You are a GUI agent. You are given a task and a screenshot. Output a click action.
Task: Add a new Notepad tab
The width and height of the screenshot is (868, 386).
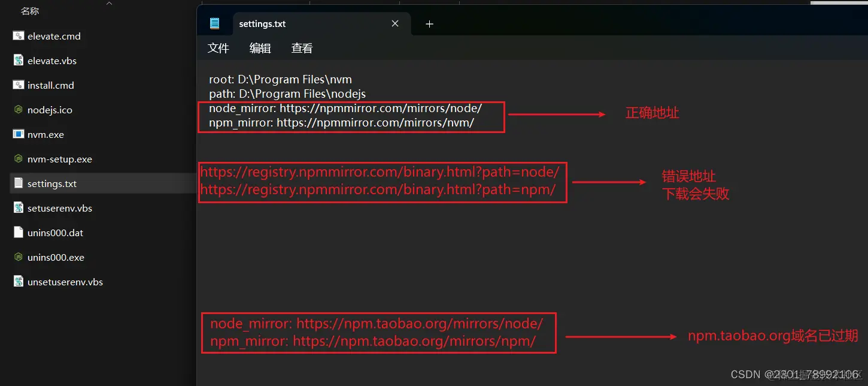click(x=429, y=24)
